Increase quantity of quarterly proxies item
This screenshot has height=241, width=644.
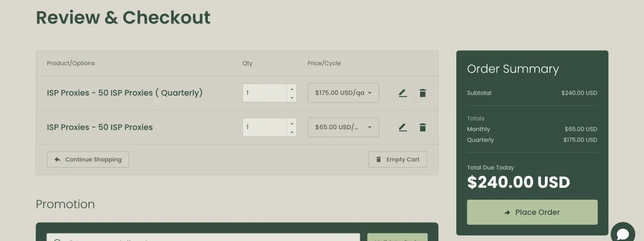(x=292, y=88)
